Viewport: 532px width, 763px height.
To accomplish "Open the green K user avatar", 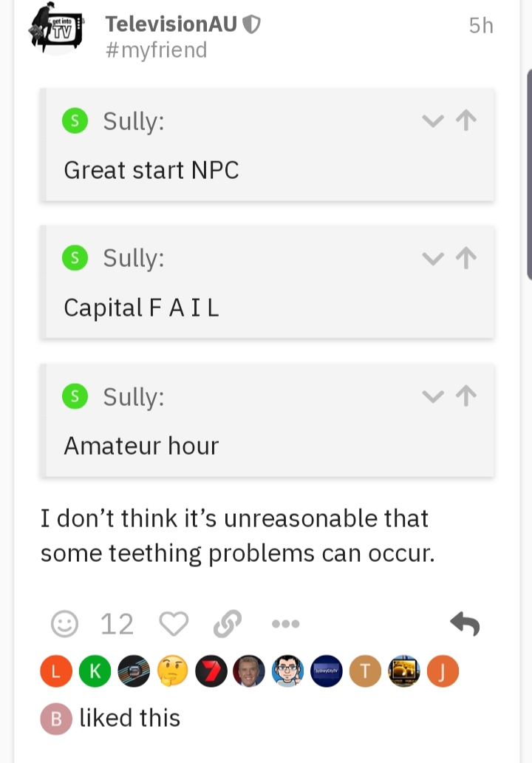I will click(94, 671).
